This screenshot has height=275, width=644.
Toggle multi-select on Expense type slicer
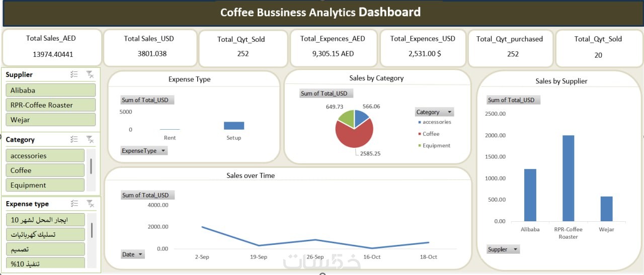[x=74, y=204]
